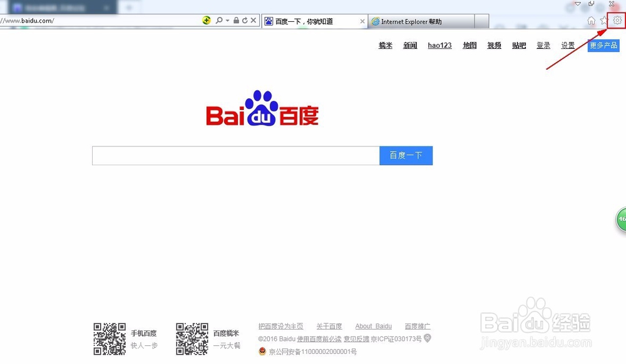Open the IE Tools gear menu

[617, 21]
